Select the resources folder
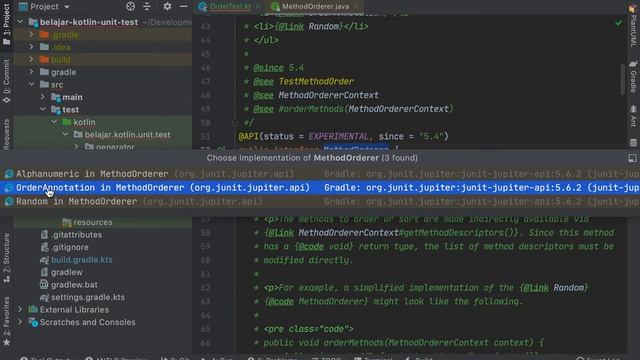640x360 pixels. pos(93,222)
